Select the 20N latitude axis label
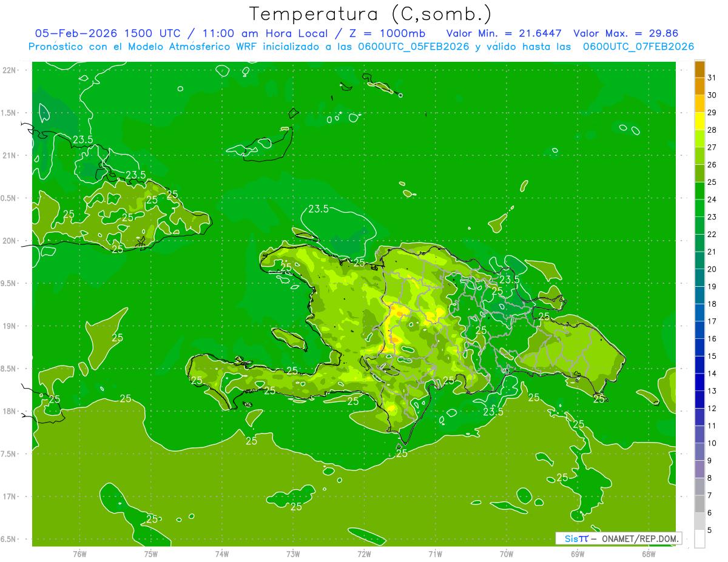The width and height of the screenshot is (728, 562). (10, 241)
